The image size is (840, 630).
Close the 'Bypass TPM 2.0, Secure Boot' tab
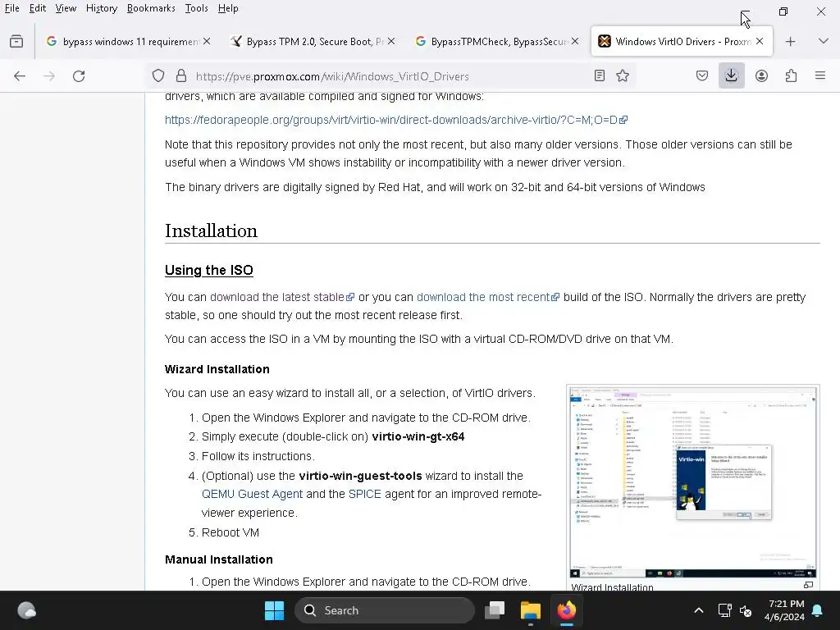(391, 41)
